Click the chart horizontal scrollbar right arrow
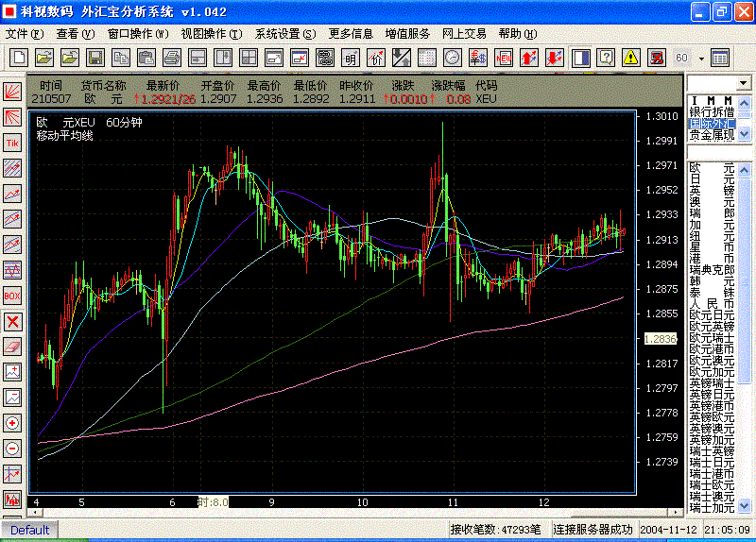This screenshot has width=756, height=542. [676, 513]
